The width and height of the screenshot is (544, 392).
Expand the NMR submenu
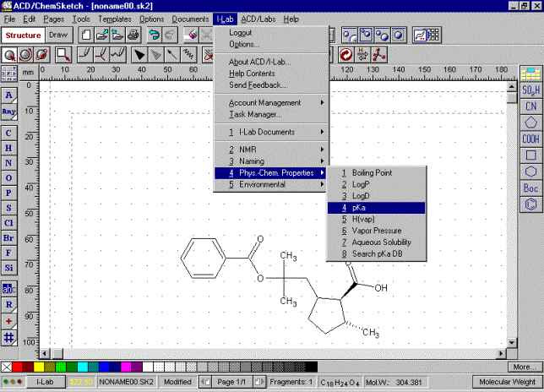270,150
